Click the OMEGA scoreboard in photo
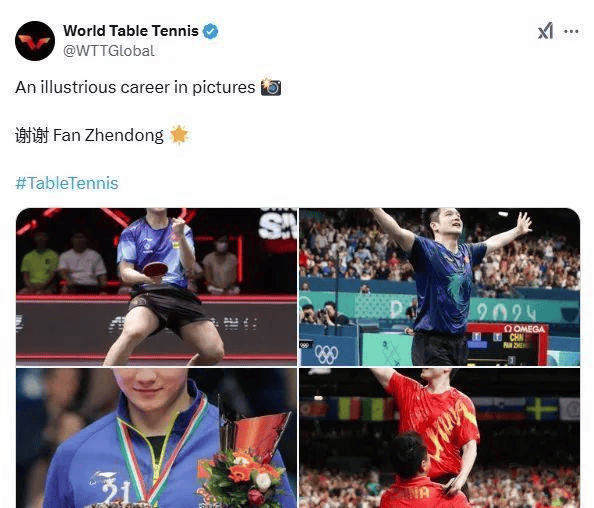This screenshot has width=594, height=508. click(x=506, y=344)
